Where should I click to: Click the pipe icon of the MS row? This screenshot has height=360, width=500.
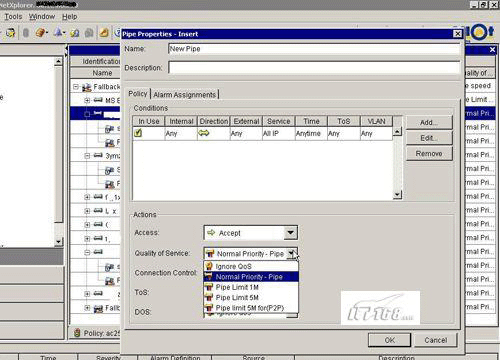[x=98, y=100]
